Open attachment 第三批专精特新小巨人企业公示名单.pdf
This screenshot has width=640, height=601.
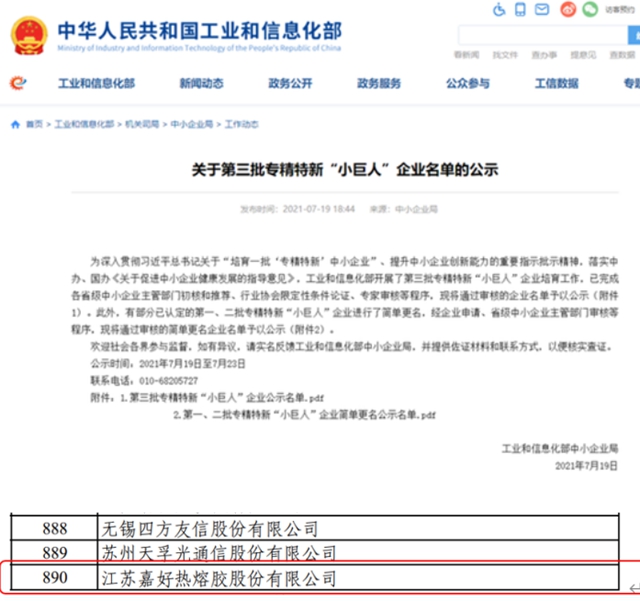227,398
